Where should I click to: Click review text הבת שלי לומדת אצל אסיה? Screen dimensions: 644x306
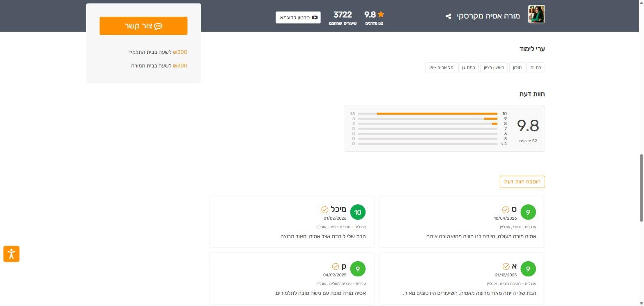tap(323, 236)
